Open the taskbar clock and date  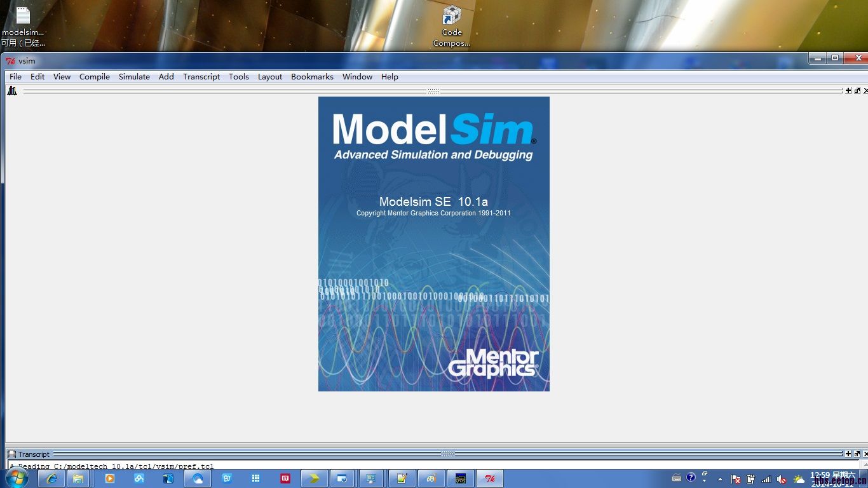tap(832, 479)
